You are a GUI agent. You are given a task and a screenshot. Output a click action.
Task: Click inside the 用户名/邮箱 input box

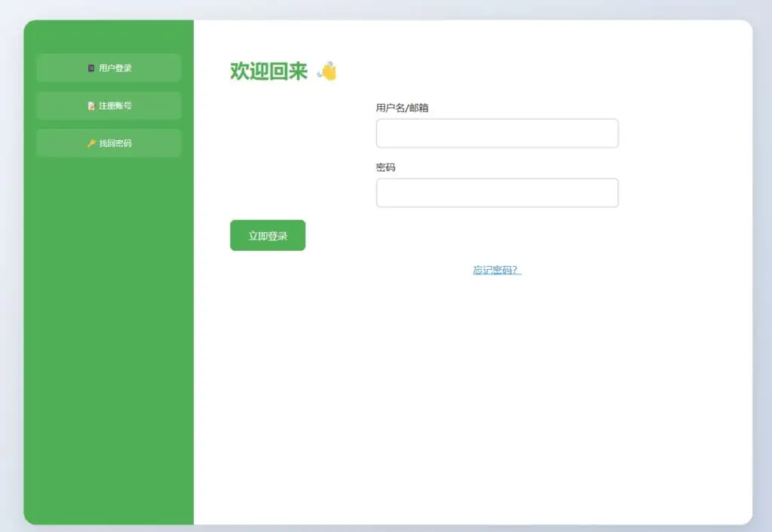(x=497, y=133)
